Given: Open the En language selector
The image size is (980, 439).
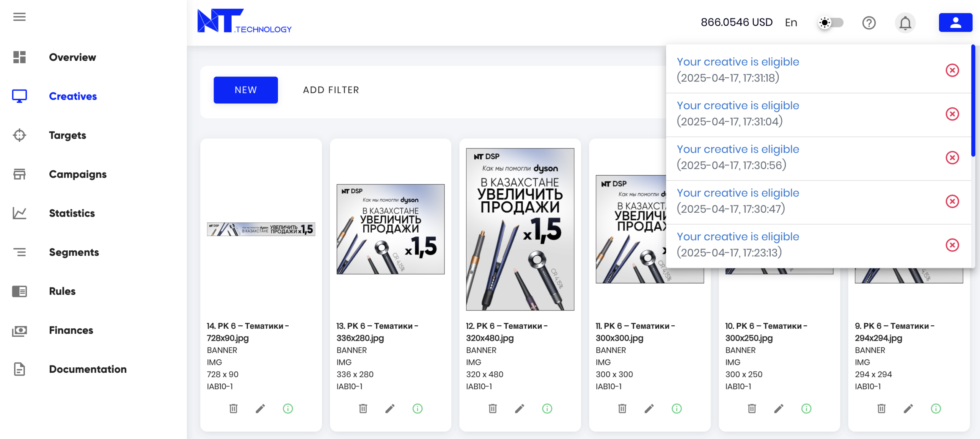Looking at the screenshot, I should click(791, 23).
